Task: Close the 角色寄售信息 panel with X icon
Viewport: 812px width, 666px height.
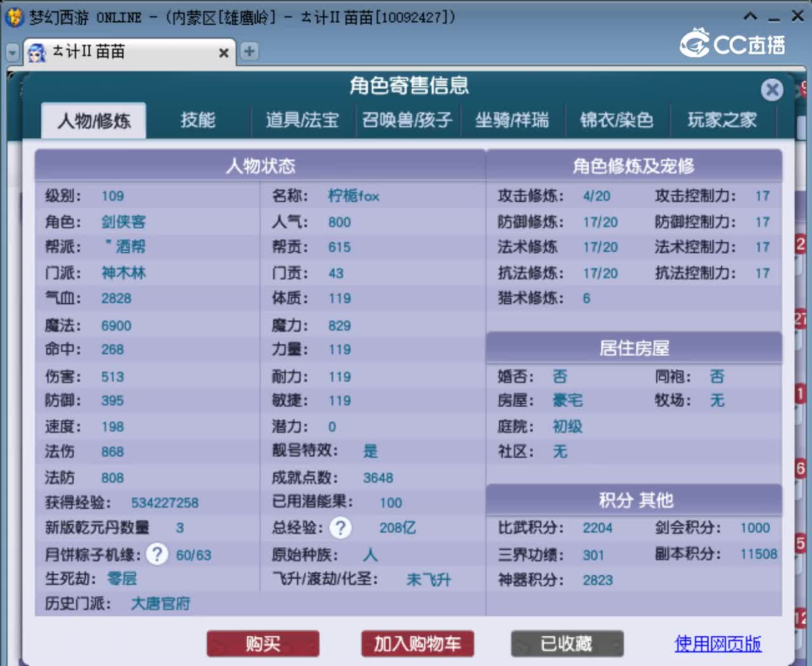Action: pos(772,90)
